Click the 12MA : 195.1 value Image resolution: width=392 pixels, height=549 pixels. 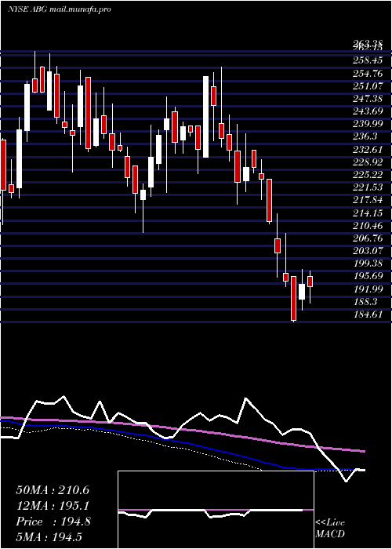coord(53,506)
